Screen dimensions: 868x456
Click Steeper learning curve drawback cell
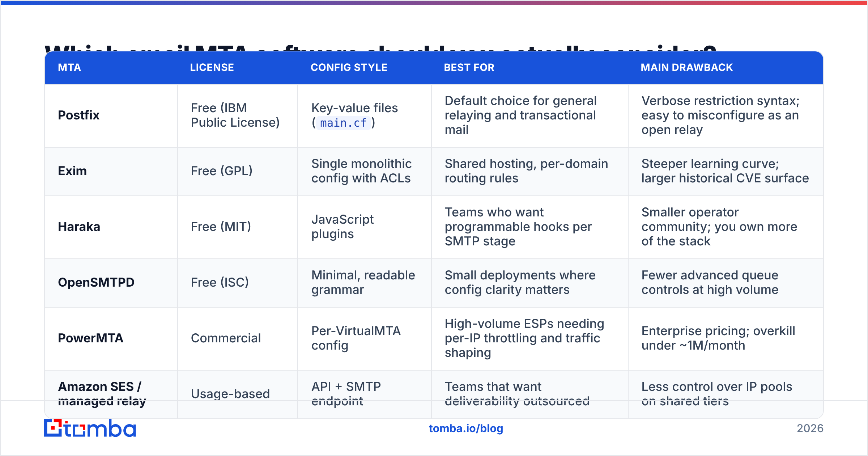(x=725, y=171)
